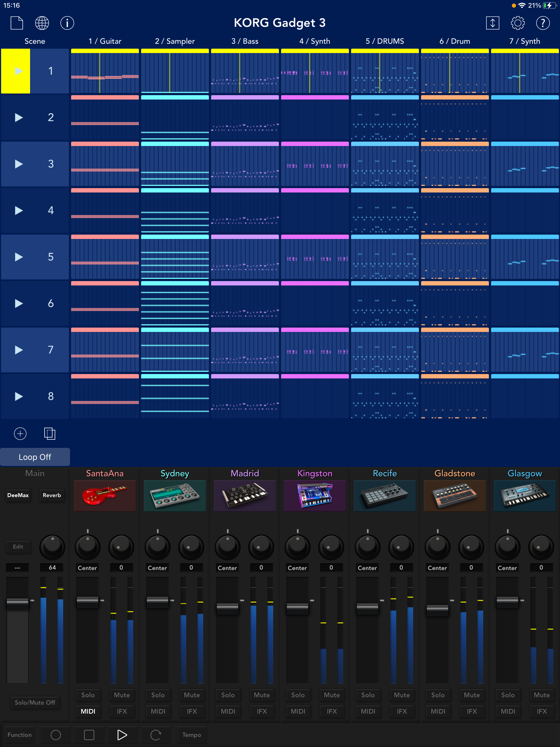560x747 pixels.
Task: Solo the Madrid bass channel
Action: tap(228, 695)
